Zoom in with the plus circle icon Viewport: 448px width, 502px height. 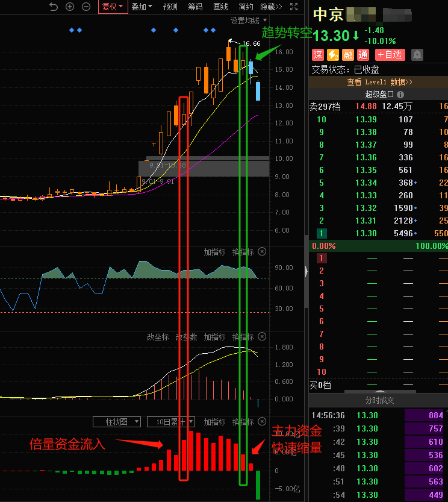(70, 7)
